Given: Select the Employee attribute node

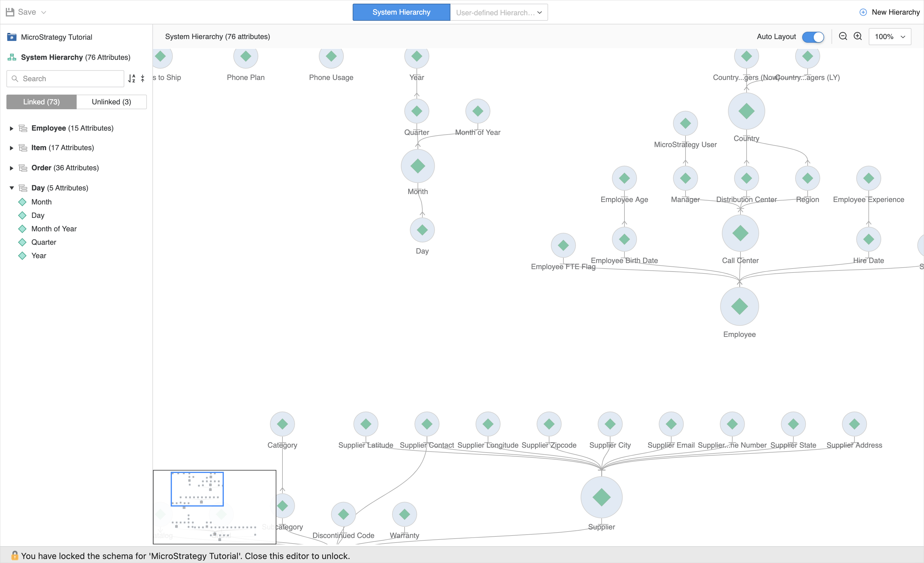Looking at the screenshot, I should tap(739, 306).
